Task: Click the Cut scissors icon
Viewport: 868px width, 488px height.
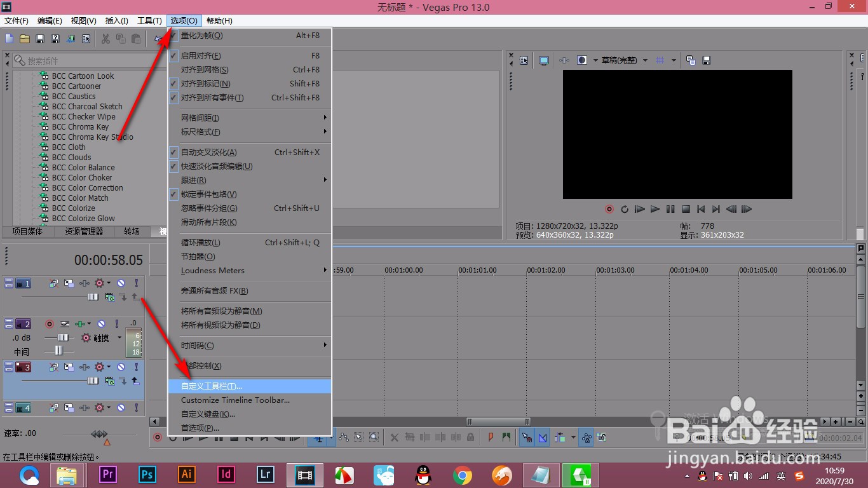Action: pyautogui.click(x=105, y=39)
